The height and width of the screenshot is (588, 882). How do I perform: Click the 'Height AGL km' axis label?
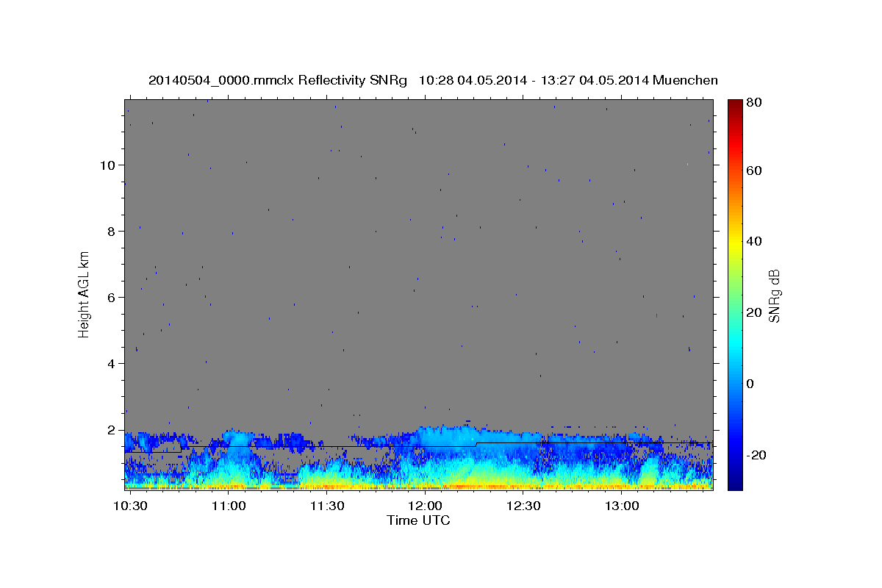pyautogui.click(x=84, y=294)
